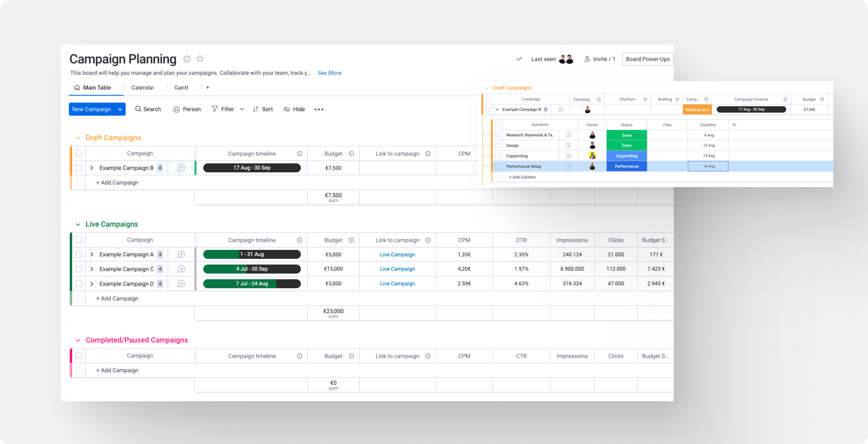
Task: Switch to the Calendar view tab
Action: coord(142,88)
